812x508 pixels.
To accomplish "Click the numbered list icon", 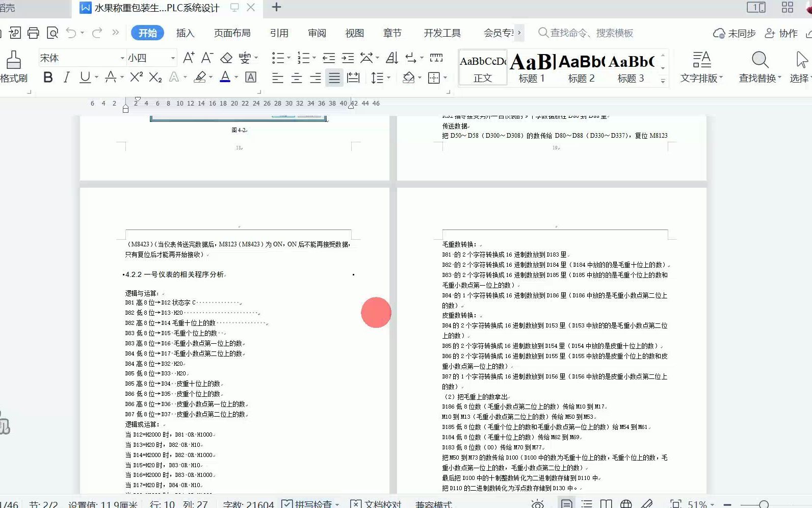I will tap(303, 58).
